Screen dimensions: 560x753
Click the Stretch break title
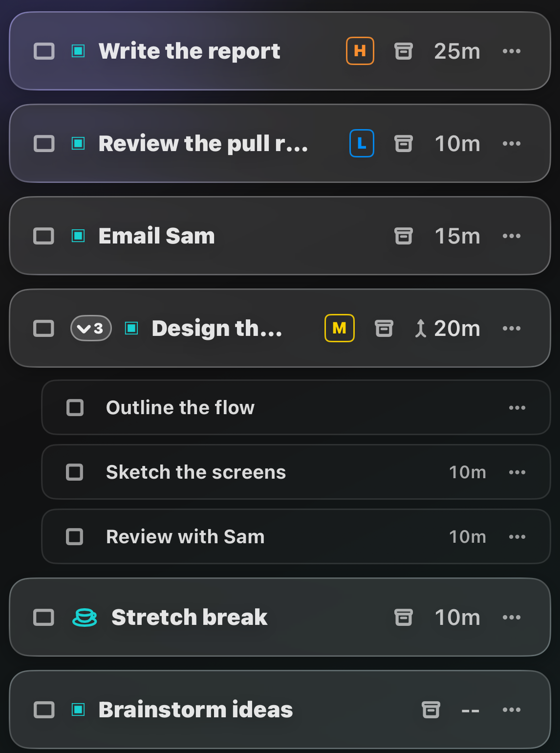pyautogui.click(x=190, y=617)
